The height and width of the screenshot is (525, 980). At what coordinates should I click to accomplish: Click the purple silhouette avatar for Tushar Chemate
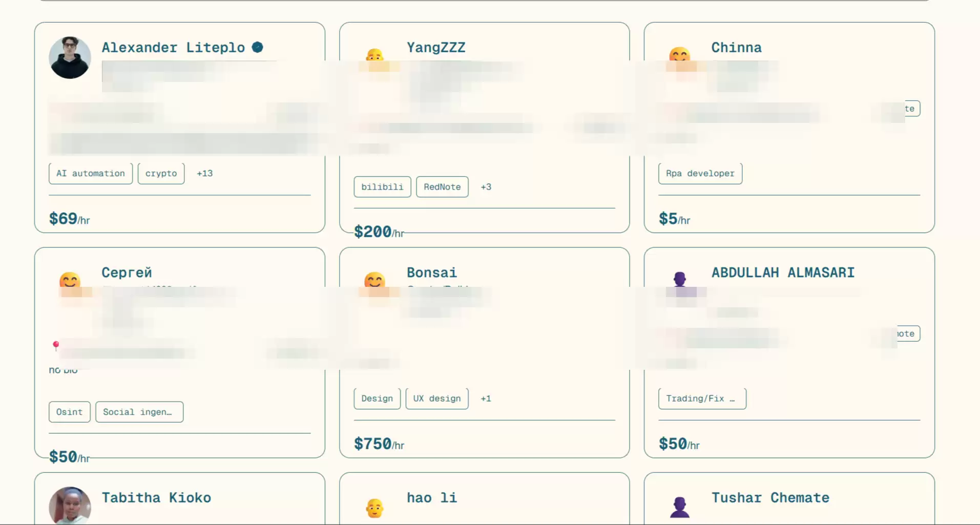(x=680, y=507)
